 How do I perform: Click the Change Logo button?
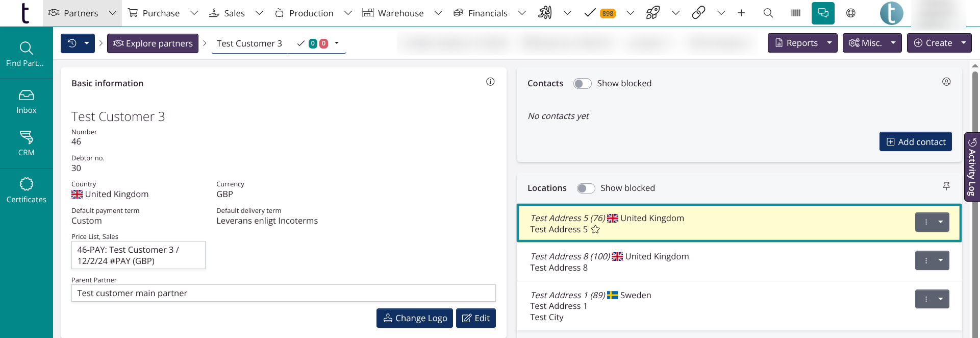pos(414,318)
